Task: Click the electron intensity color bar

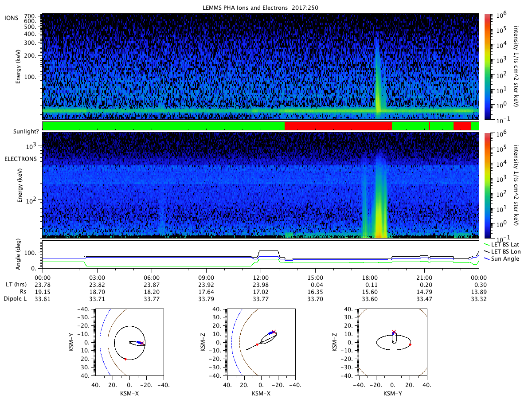Action: tap(487, 185)
